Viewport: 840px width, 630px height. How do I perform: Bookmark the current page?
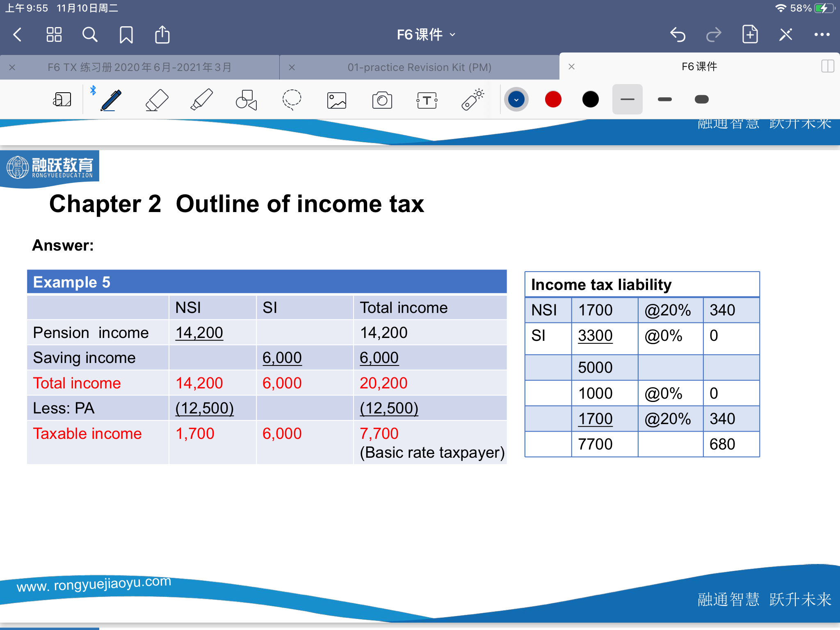pos(126,35)
